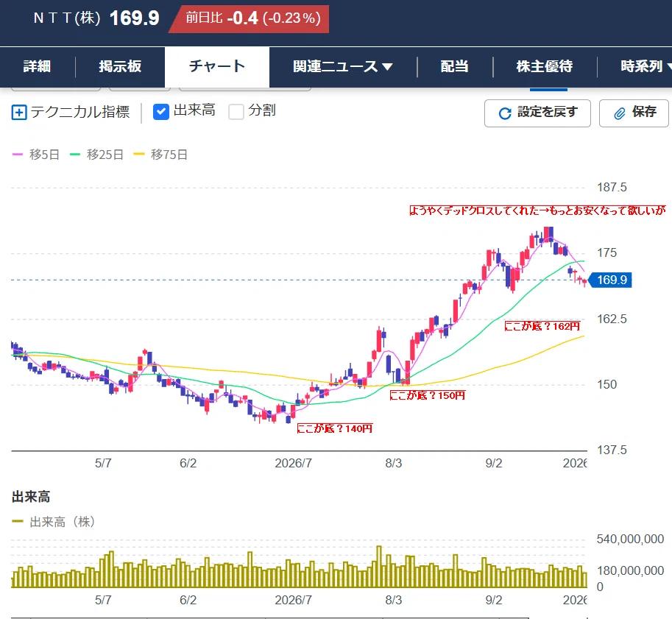Click the 540,000,000 volume axis label

630,539
